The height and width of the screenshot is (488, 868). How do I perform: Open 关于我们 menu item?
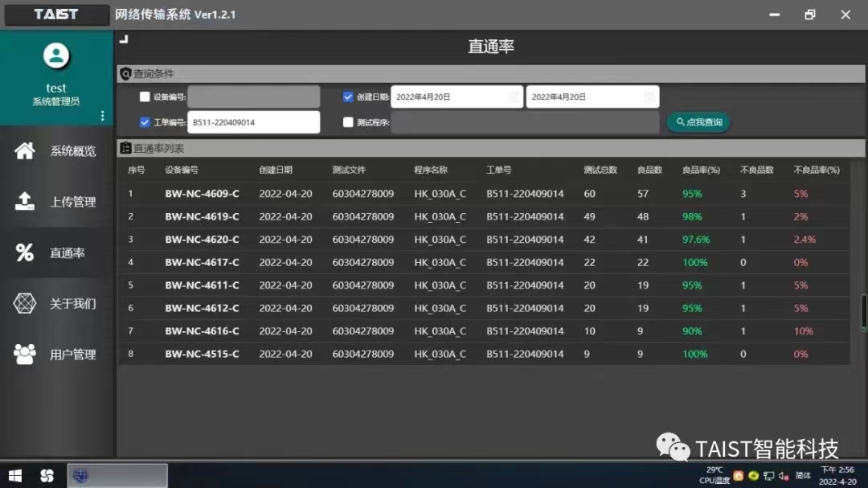point(56,304)
